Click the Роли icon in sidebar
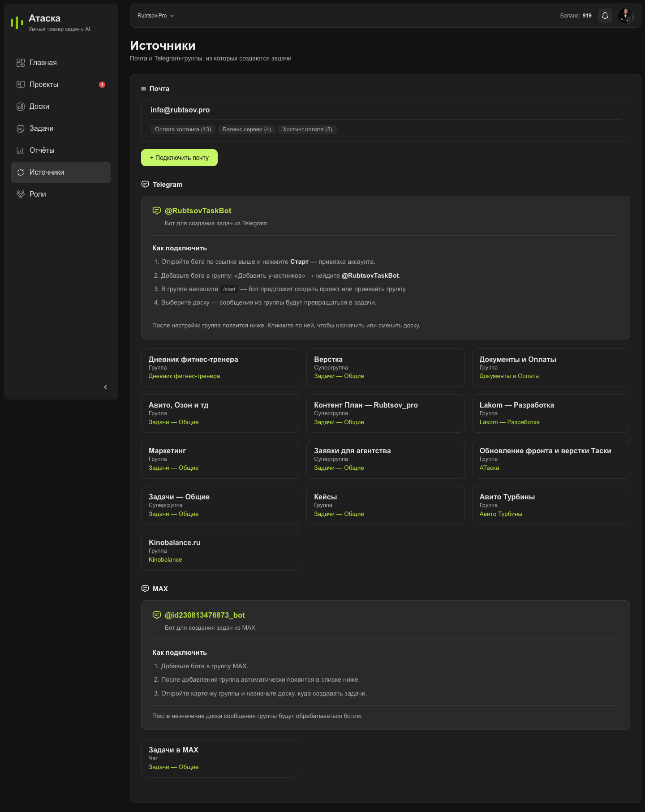645x812 pixels. pos(21,194)
